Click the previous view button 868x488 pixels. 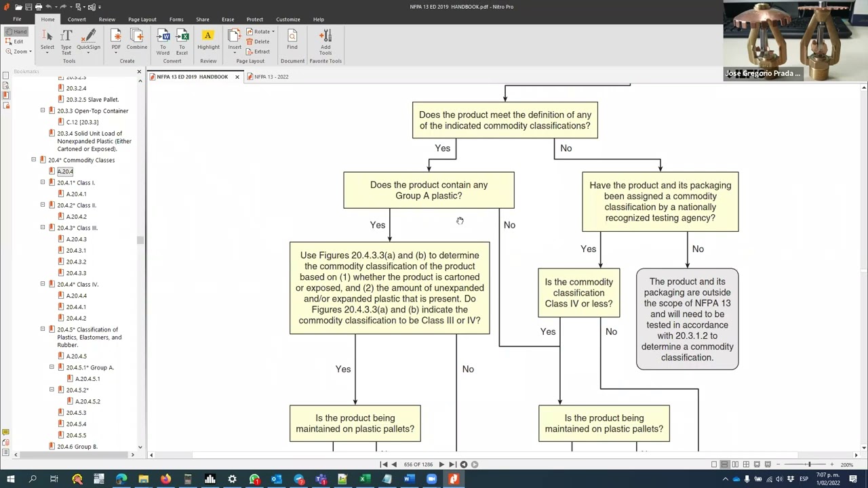[x=464, y=464]
